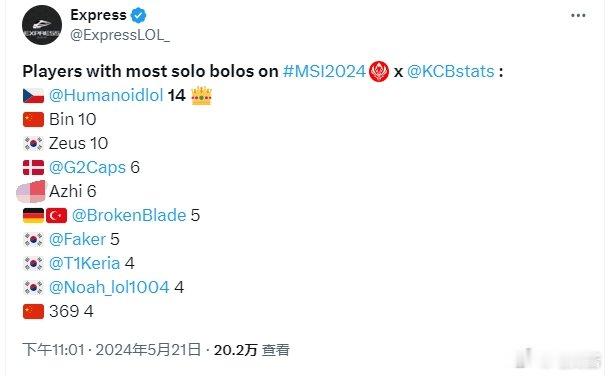Click the Express profile avatar

[x=41, y=25]
